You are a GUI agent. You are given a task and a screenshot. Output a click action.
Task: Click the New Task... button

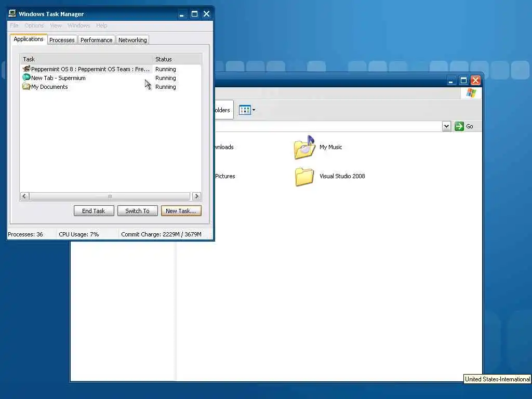coord(181,211)
